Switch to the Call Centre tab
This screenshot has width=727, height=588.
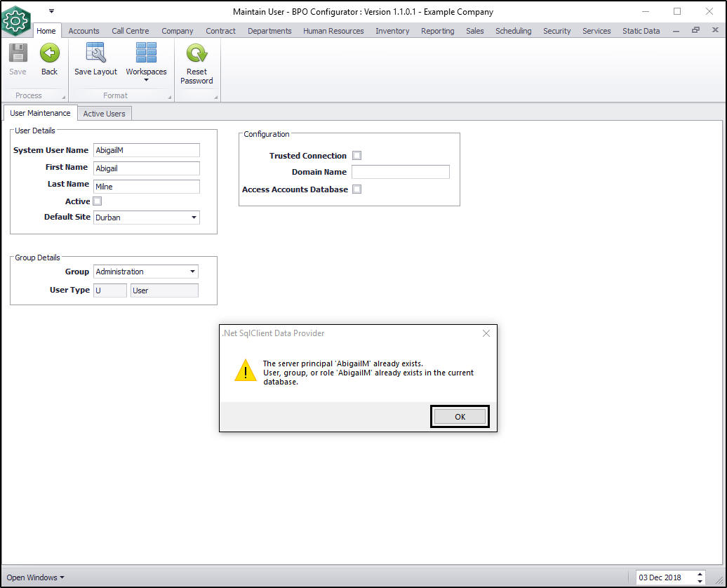click(131, 31)
